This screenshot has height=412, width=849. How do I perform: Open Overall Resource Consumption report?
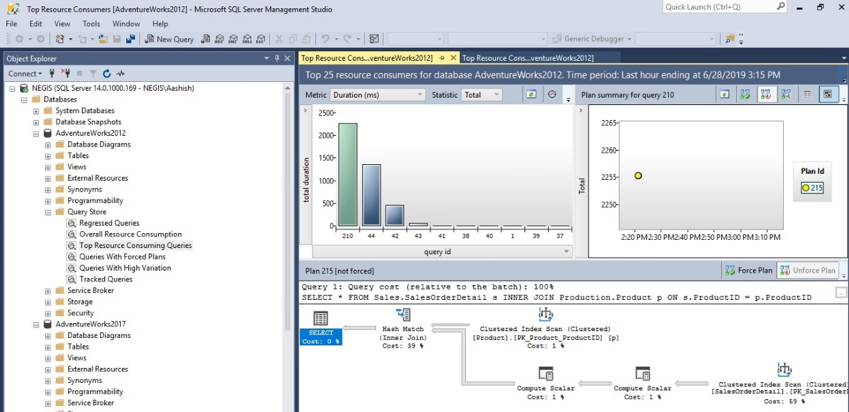point(130,234)
